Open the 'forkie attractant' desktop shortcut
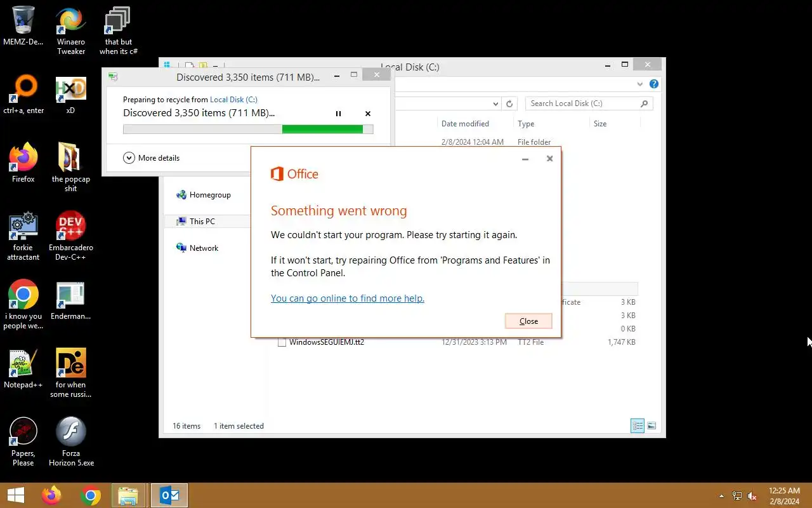 click(x=23, y=236)
